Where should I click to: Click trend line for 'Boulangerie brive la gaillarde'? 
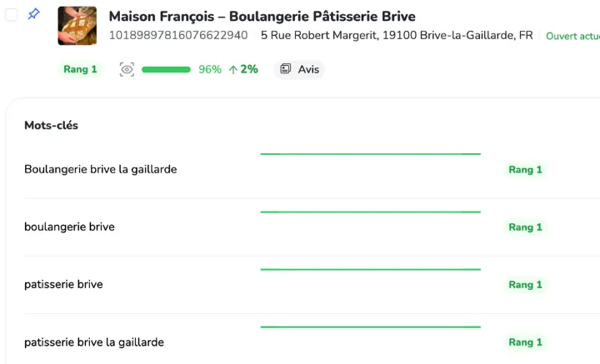click(x=370, y=154)
